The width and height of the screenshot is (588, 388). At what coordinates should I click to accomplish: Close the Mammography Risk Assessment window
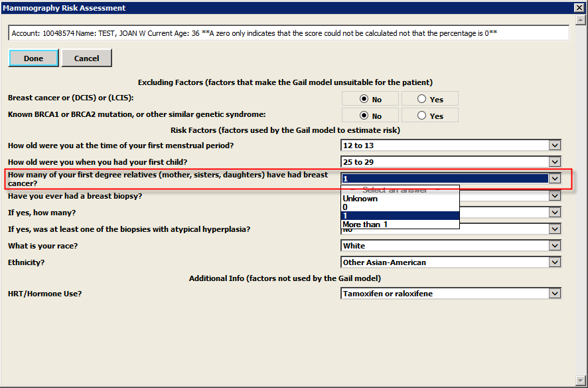tap(579, 8)
